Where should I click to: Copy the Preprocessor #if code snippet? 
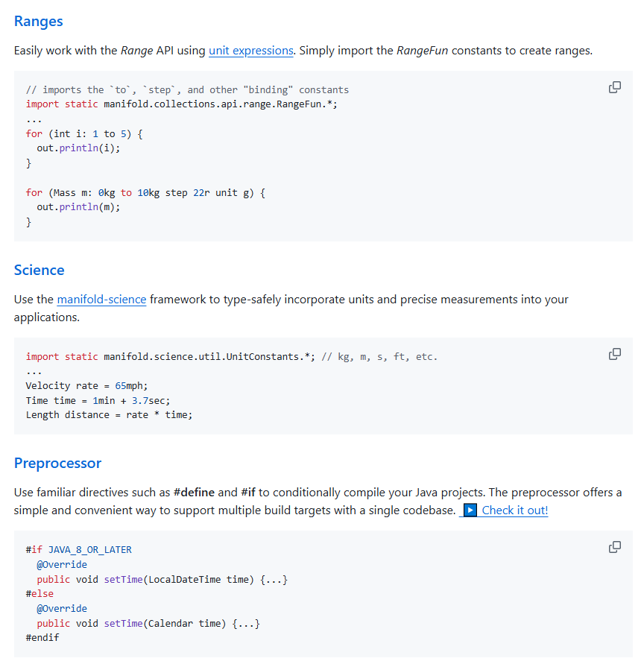615,547
